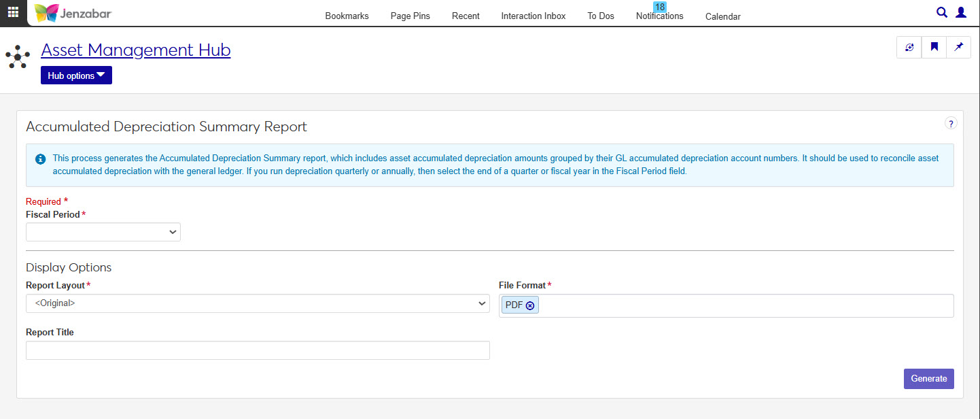Bookmark this page with bookmark icon
The width and height of the screenshot is (980, 419).
coord(934,48)
